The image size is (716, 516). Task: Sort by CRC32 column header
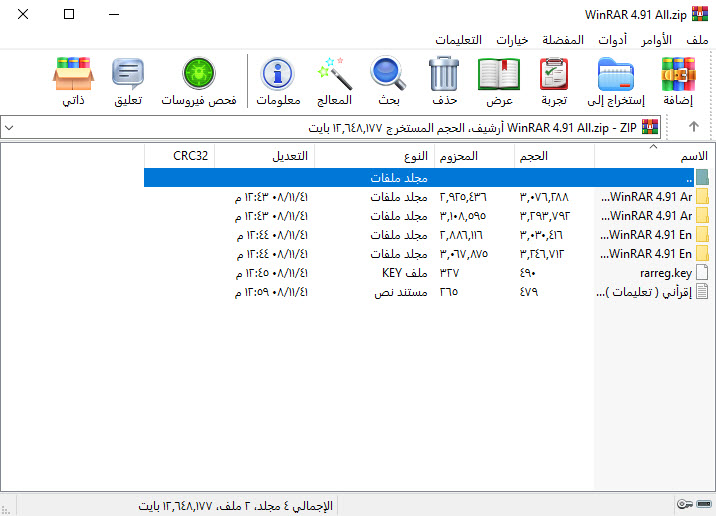coord(179,156)
